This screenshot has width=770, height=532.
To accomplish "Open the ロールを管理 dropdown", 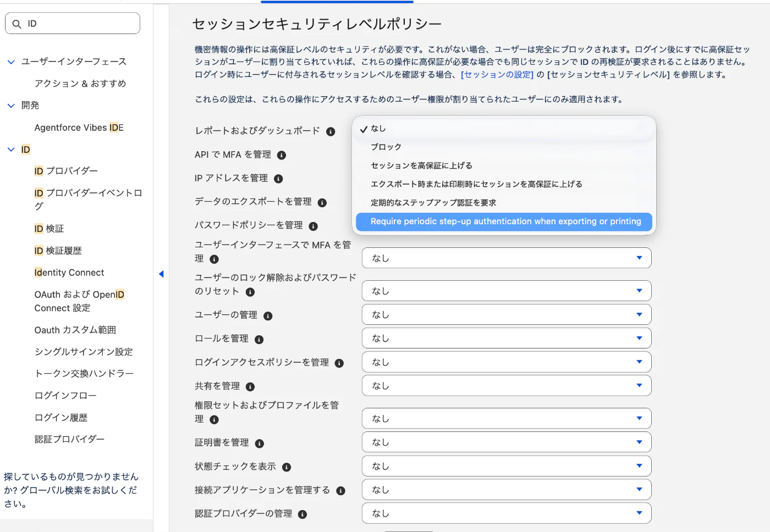I will 507,338.
